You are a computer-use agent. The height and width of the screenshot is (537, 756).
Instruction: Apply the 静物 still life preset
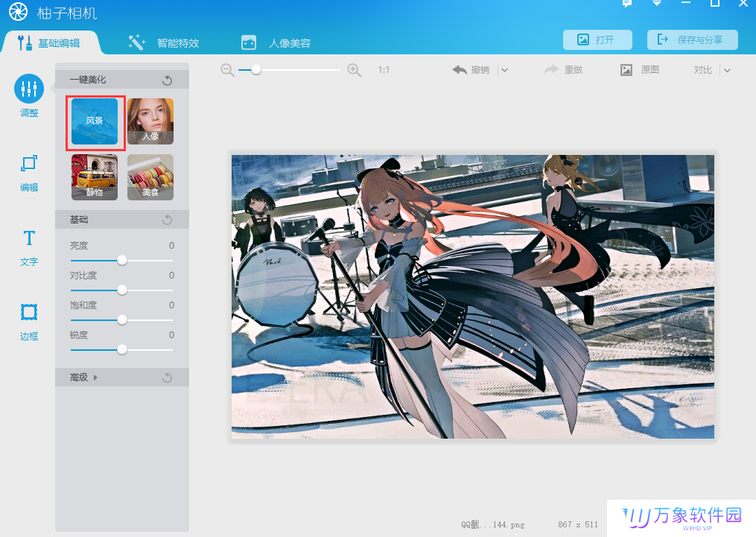(x=95, y=177)
